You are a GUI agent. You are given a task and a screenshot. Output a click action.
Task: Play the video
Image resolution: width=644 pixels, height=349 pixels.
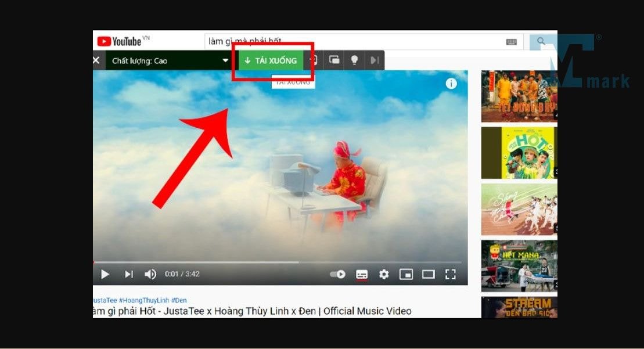click(x=105, y=274)
